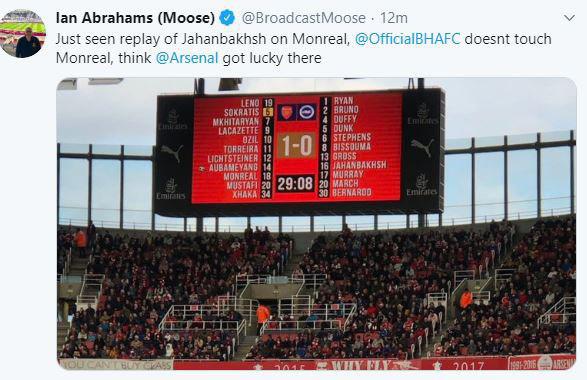The width and height of the screenshot is (587, 380).
Task: Click the tweet text 'got lucky there'
Action: 272,58
